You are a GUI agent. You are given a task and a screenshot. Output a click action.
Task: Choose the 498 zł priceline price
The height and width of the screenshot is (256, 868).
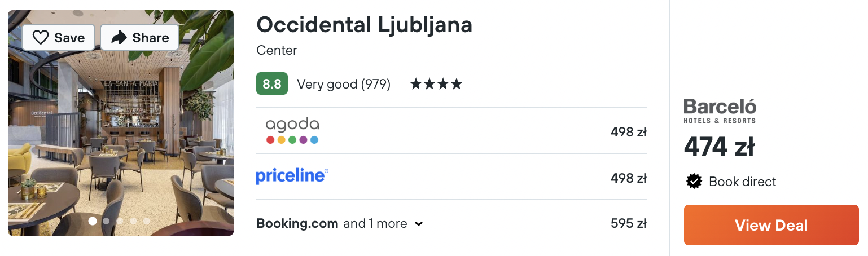[628, 178]
